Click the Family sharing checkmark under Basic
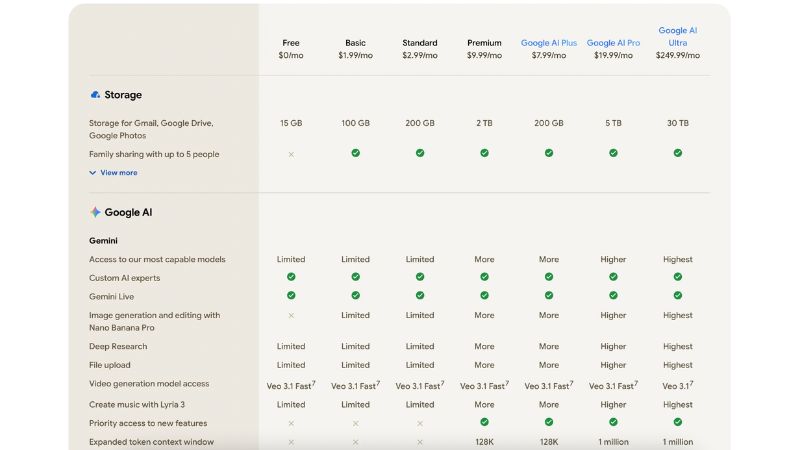Viewport: 800px width, 450px height. (x=355, y=153)
